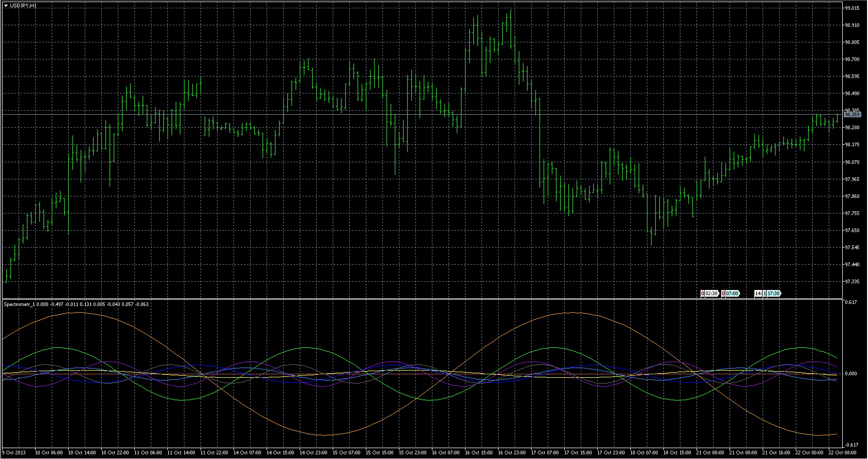Click the 0.617 indicator scale label
This screenshot has width=868, height=459.
point(850,302)
